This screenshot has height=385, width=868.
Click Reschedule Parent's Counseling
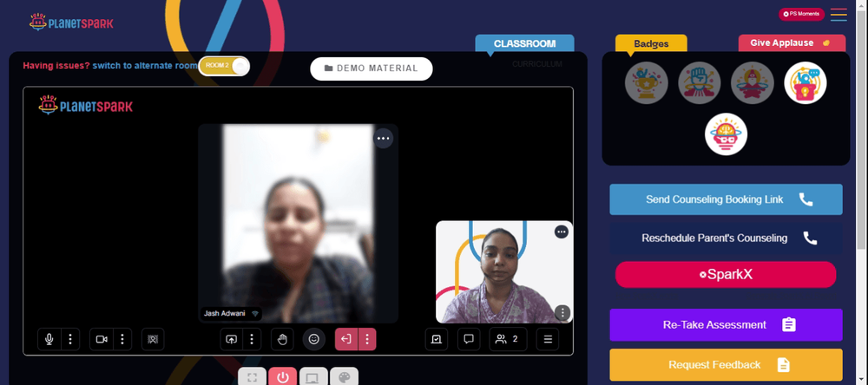click(x=726, y=238)
